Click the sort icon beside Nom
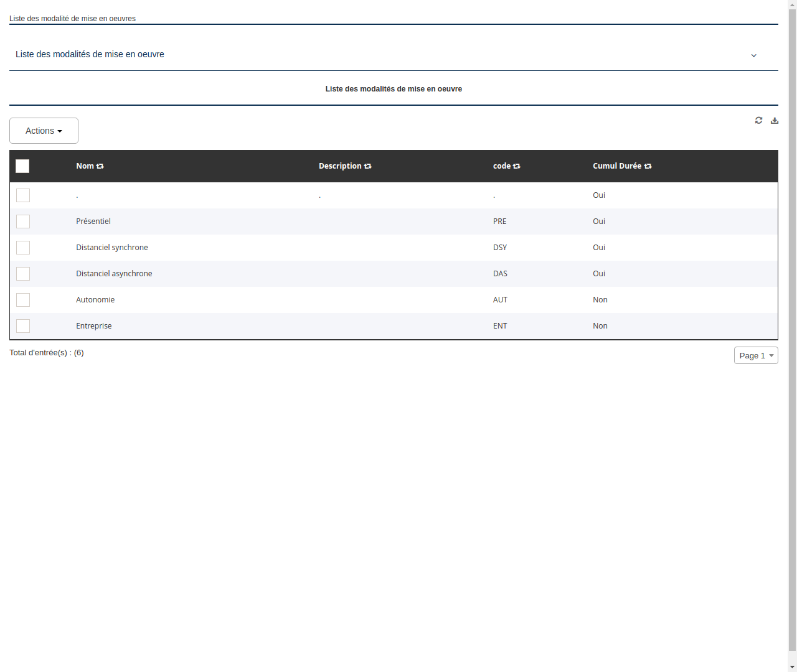Viewport: 797px width, 672px height. pyautogui.click(x=100, y=166)
